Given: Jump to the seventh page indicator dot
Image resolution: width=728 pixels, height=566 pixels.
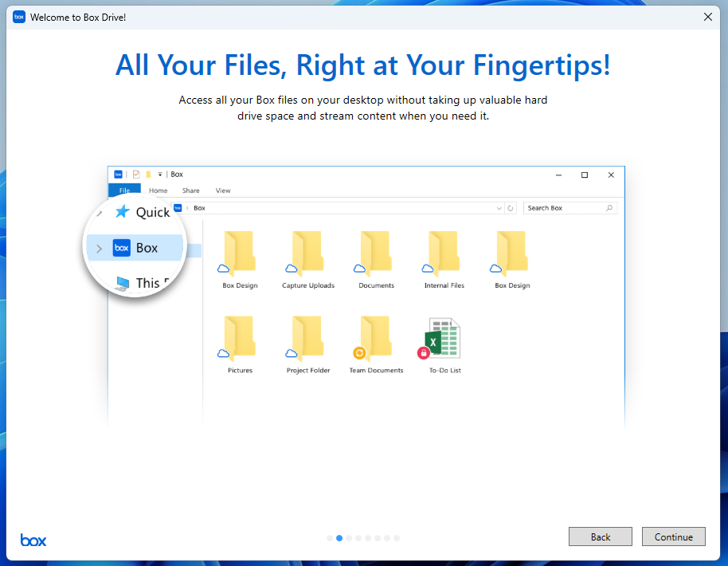Looking at the screenshot, I should 387,538.
